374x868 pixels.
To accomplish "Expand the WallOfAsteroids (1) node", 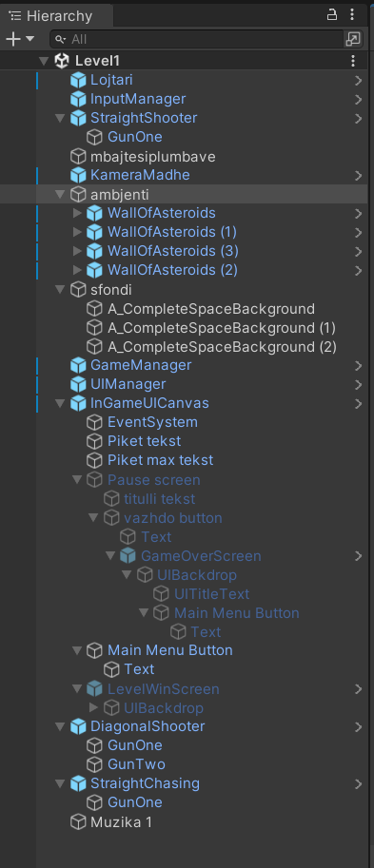I will point(77,232).
